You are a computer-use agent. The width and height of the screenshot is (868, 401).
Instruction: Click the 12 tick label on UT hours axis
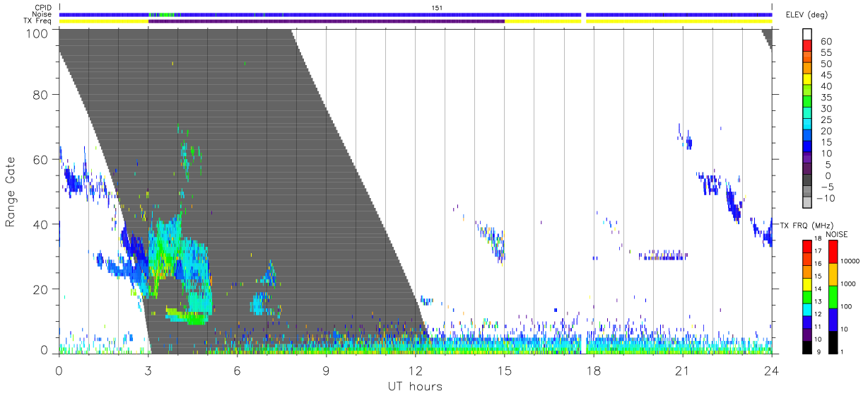416,371
